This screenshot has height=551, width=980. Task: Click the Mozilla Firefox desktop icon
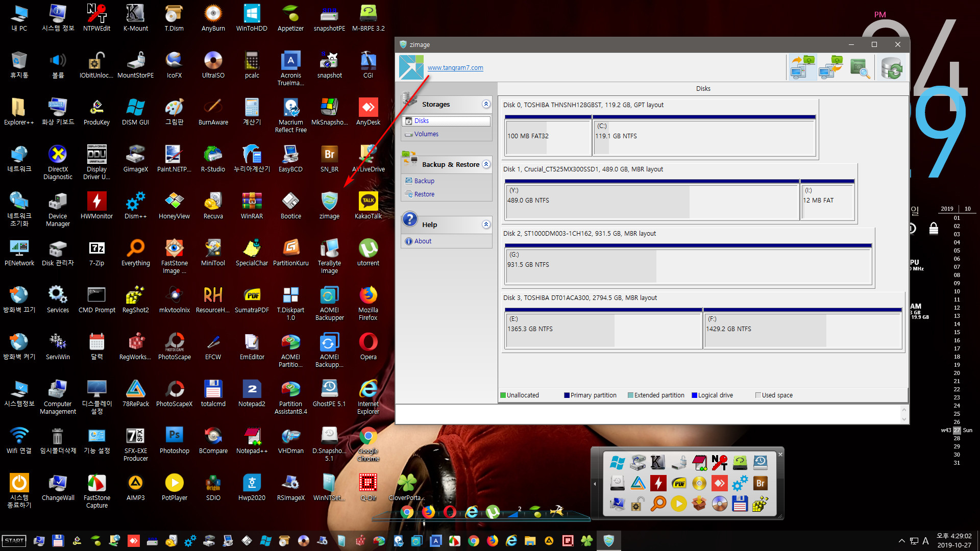368,303
